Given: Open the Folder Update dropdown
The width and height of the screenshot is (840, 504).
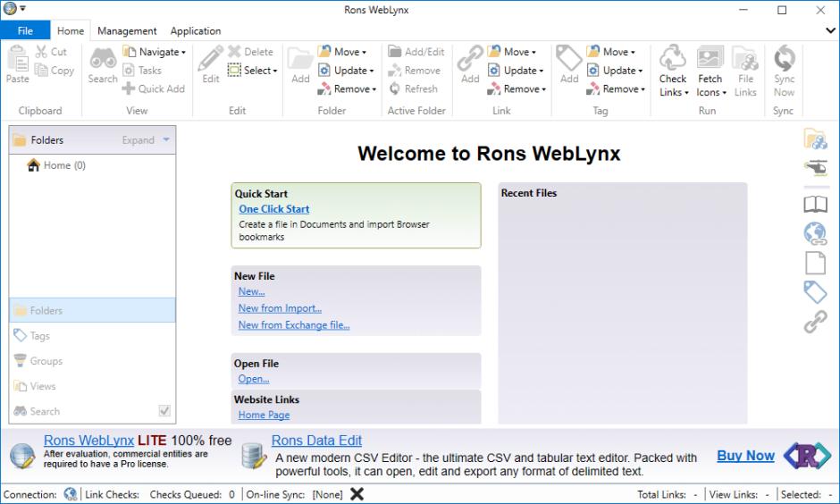Looking at the screenshot, I should pyautogui.click(x=346, y=71).
